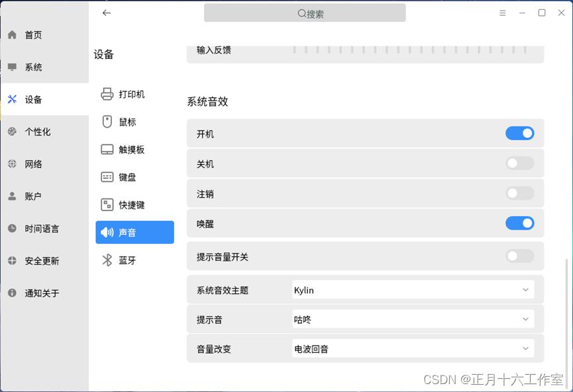
Task: Open the hamburger menu icon
Action: coord(503,13)
